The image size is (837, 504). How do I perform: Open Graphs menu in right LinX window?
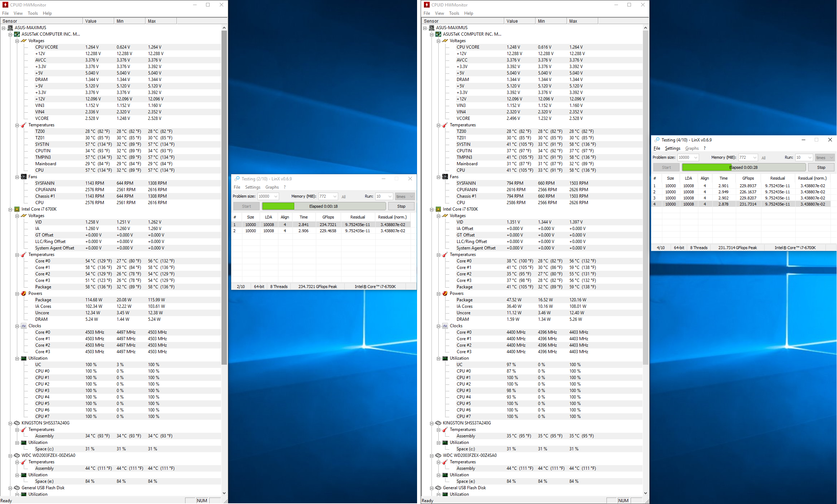pyautogui.click(x=691, y=148)
